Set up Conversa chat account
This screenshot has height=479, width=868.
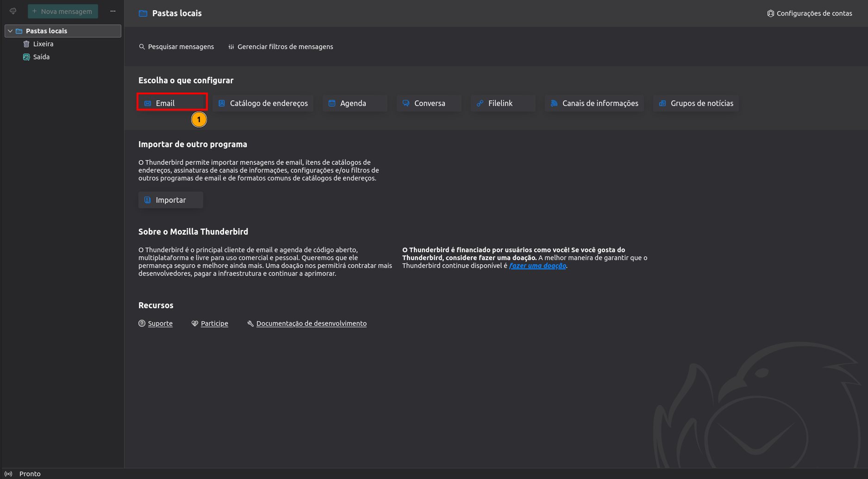point(429,103)
